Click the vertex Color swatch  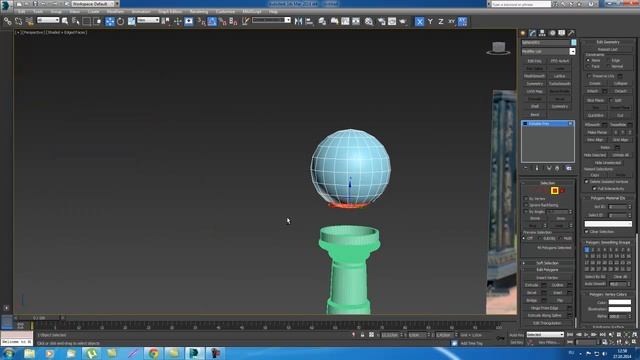tap(620, 302)
